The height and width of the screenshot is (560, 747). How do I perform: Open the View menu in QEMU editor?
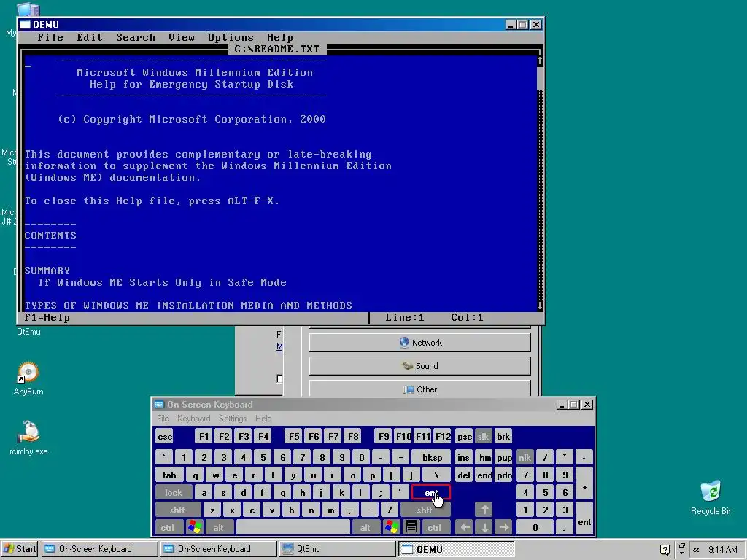(182, 38)
